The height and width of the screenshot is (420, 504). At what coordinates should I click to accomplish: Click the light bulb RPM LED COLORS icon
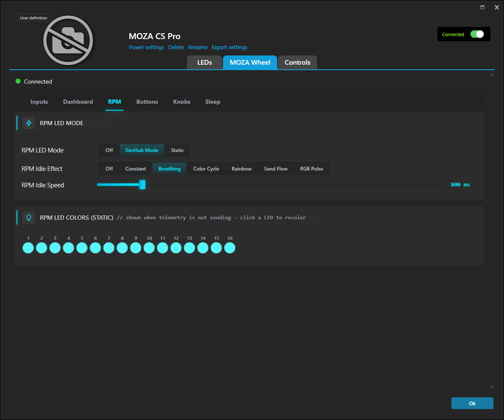click(x=29, y=218)
